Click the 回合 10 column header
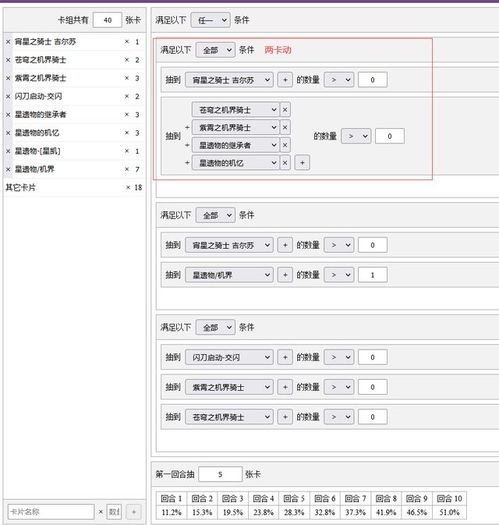This screenshot has width=499, height=525. (x=449, y=499)
